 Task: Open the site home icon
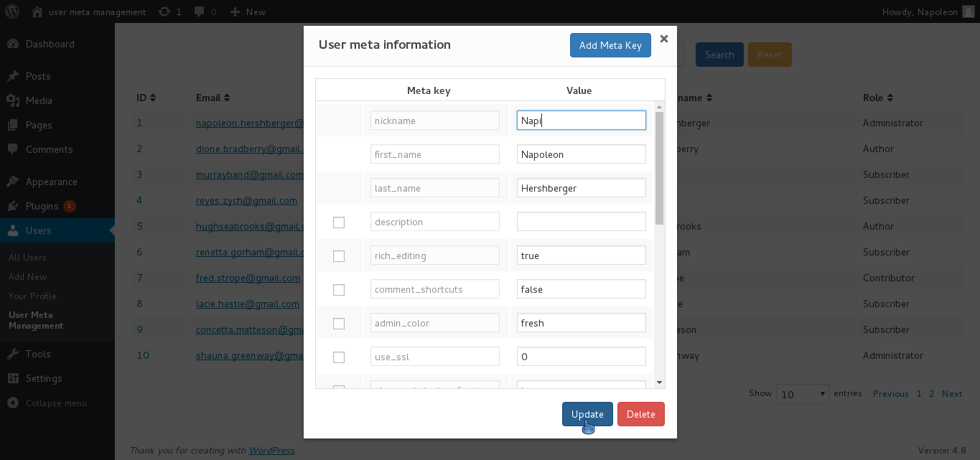[37, 11]
